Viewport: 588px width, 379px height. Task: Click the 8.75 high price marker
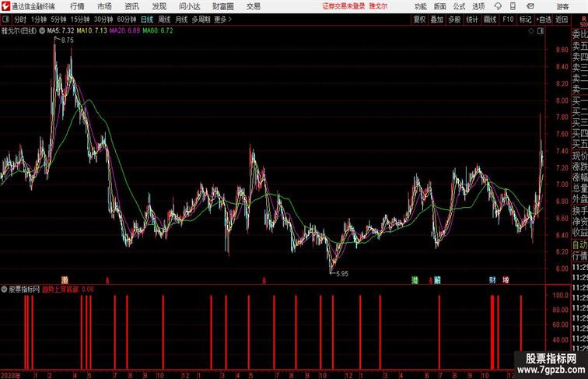point(68,40)
